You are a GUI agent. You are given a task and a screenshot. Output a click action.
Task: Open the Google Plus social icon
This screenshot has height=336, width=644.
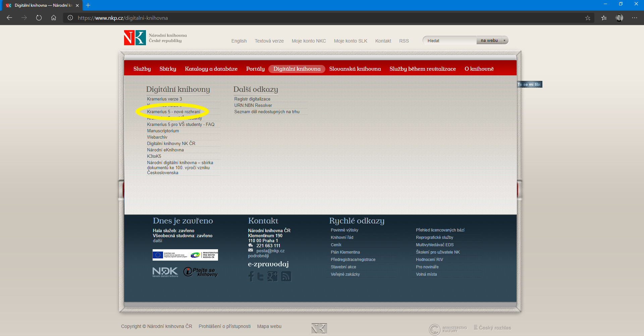272,276
